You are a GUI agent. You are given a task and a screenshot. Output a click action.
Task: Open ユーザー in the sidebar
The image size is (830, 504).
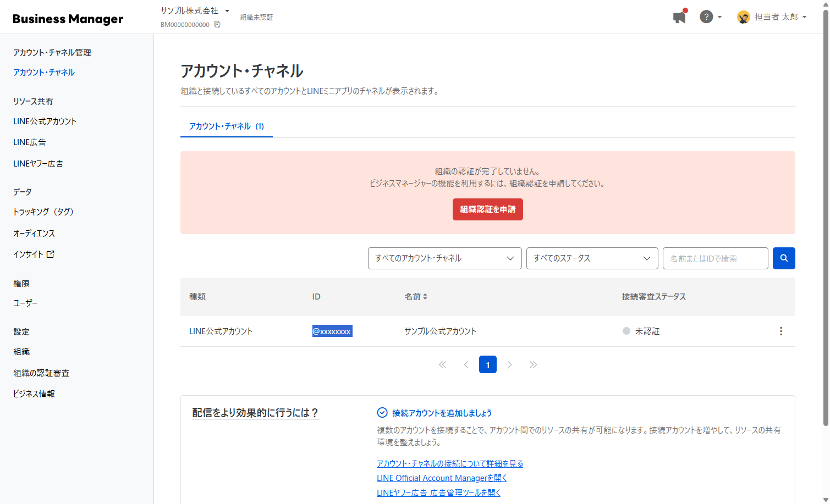pyautogui.click(x=25, y=303)
